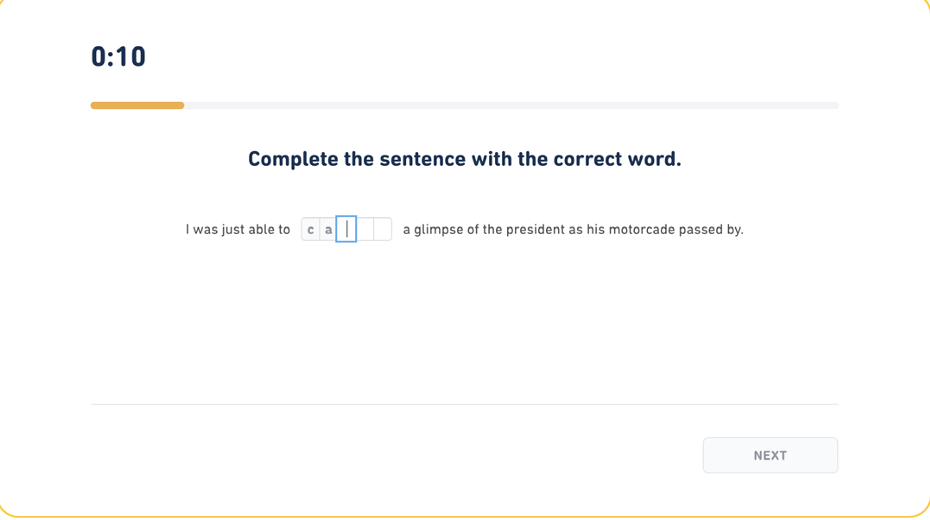Select the fourth empty letter box
The height and width of the screenshot is (520, 930).
coord(365,230)
